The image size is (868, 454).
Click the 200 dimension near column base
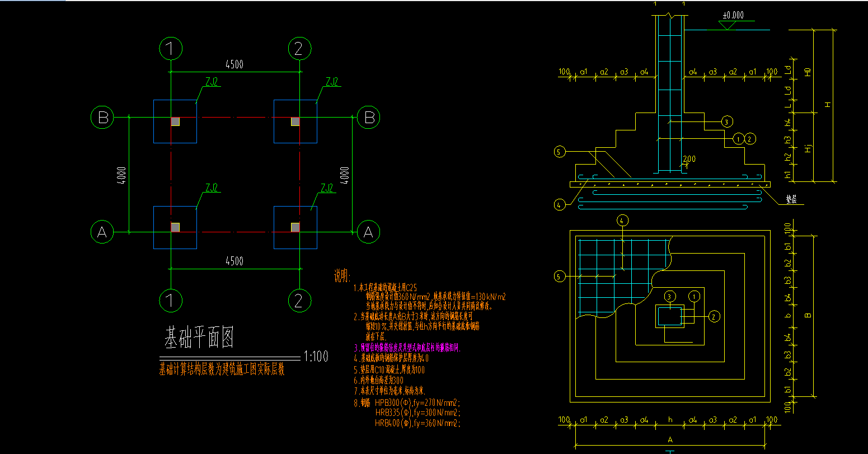pos(689,160)
